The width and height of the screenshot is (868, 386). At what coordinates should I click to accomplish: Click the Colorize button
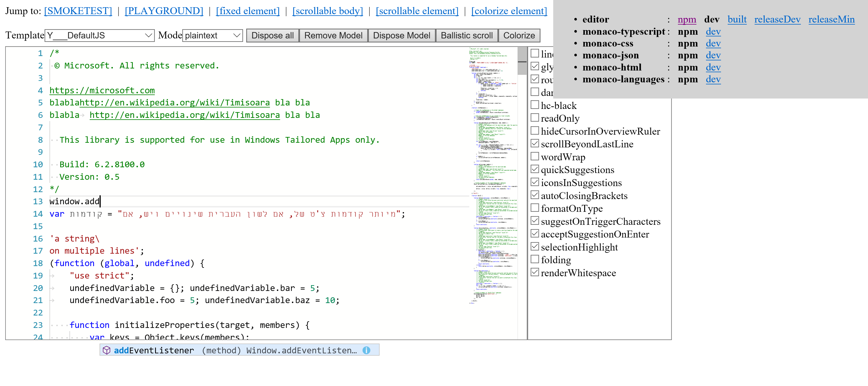coord(518,35)
